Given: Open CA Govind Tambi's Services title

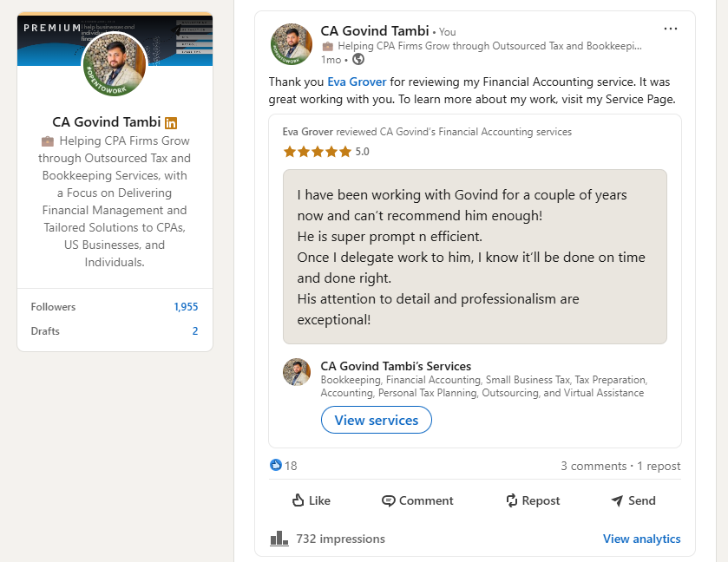Looking at the screenshot, I should 396,366.
